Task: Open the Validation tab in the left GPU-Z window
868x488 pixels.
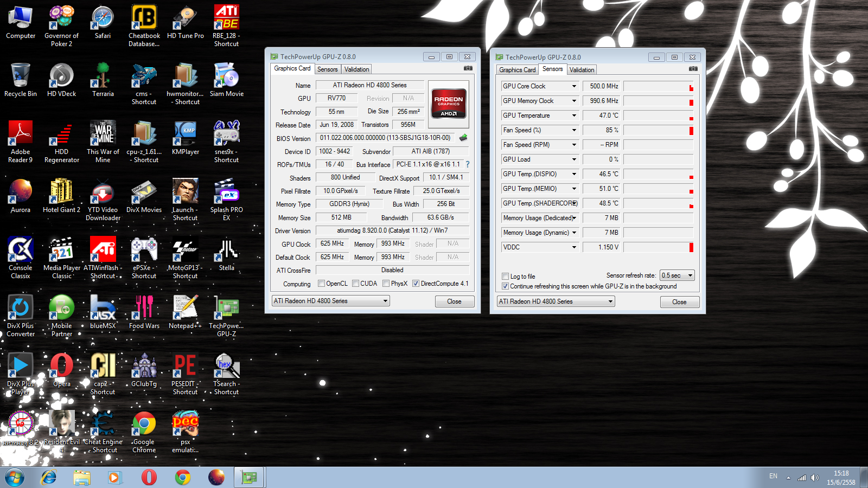Action: 356,69
